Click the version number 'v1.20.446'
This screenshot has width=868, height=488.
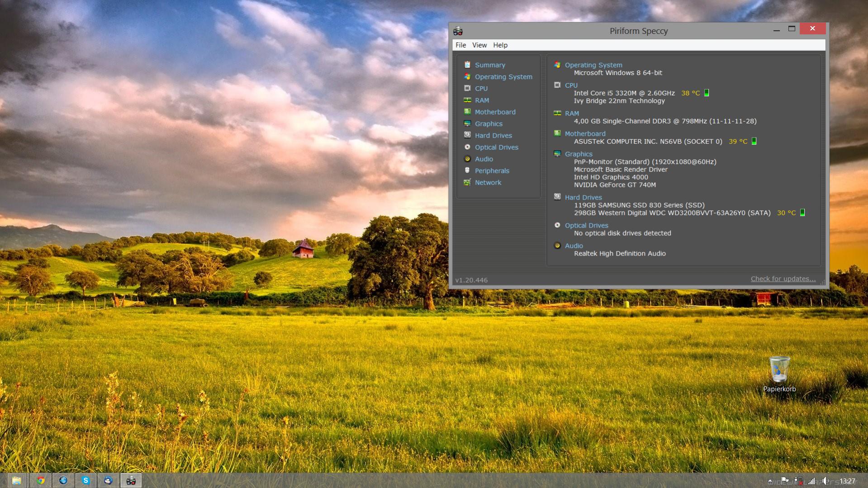pyautogui.click(x=471, y=280)
